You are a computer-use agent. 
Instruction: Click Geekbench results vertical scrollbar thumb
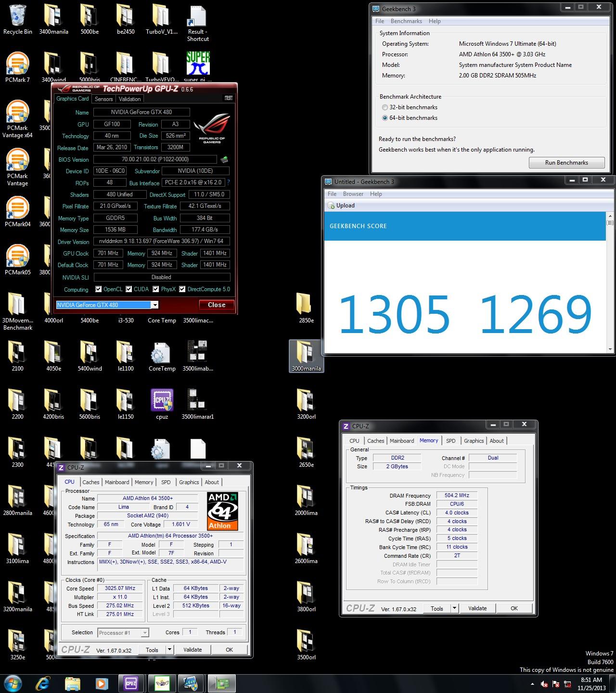click(x=610, y=223)
